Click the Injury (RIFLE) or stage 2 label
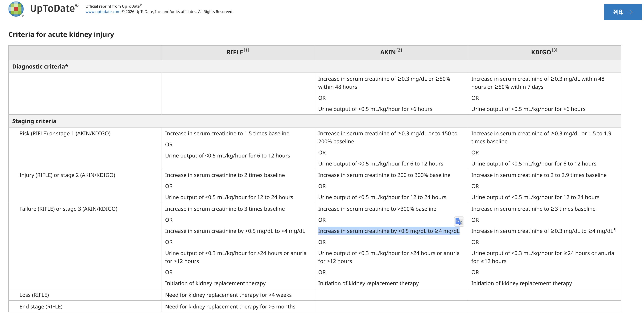Screen dimensions: 644x318 pyautogui.click(x=67, y=175)
